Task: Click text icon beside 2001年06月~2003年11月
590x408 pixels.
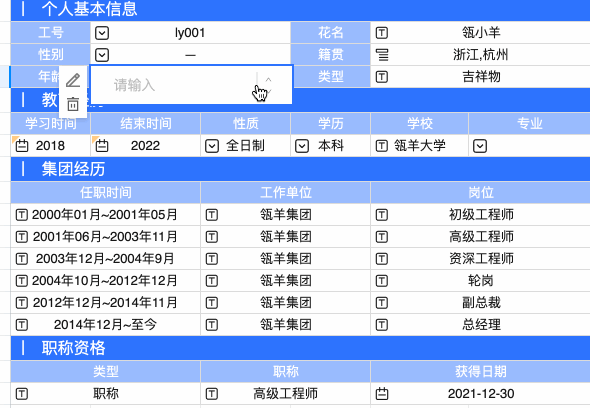Action: tap(21, 237)
